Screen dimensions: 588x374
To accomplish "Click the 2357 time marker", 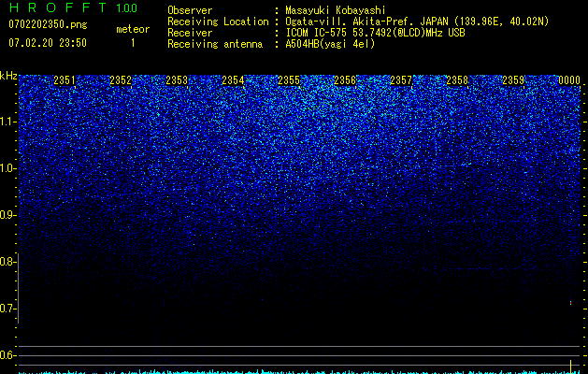I will point(401,80).
